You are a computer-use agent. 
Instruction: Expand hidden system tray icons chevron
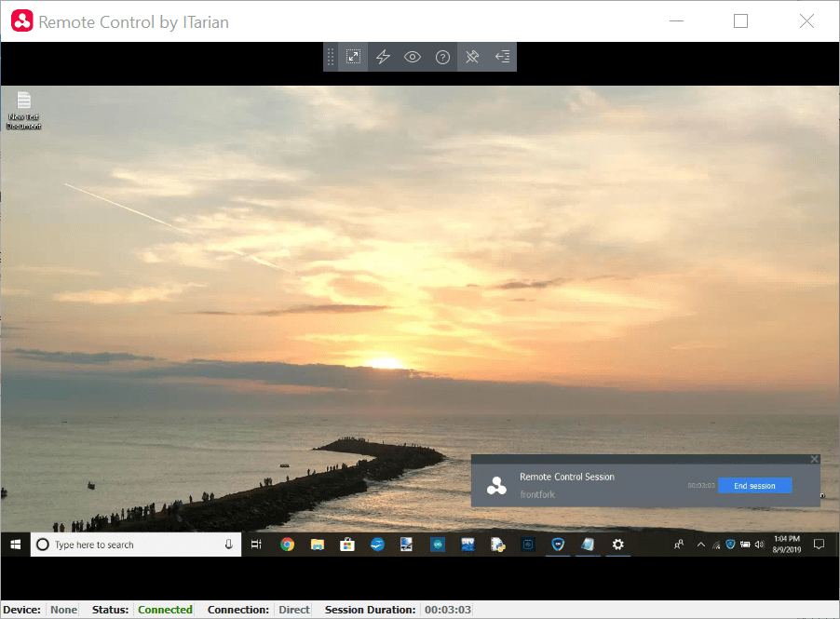click(700, 545)
